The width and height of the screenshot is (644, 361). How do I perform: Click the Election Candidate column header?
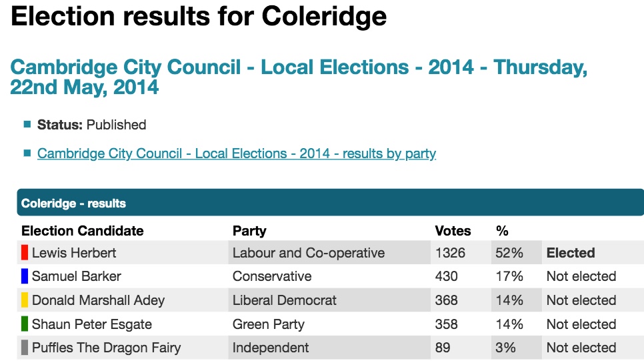[83, 231]
